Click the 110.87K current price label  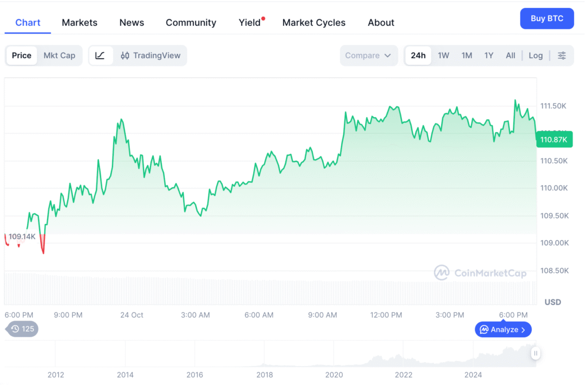point(554,140)
